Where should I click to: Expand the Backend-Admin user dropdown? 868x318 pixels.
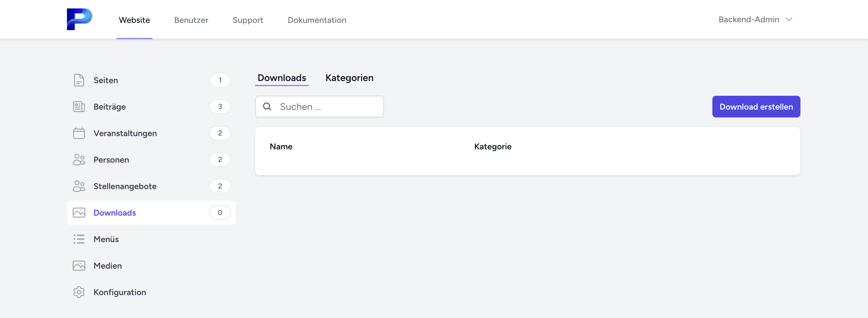click(755, 20)
